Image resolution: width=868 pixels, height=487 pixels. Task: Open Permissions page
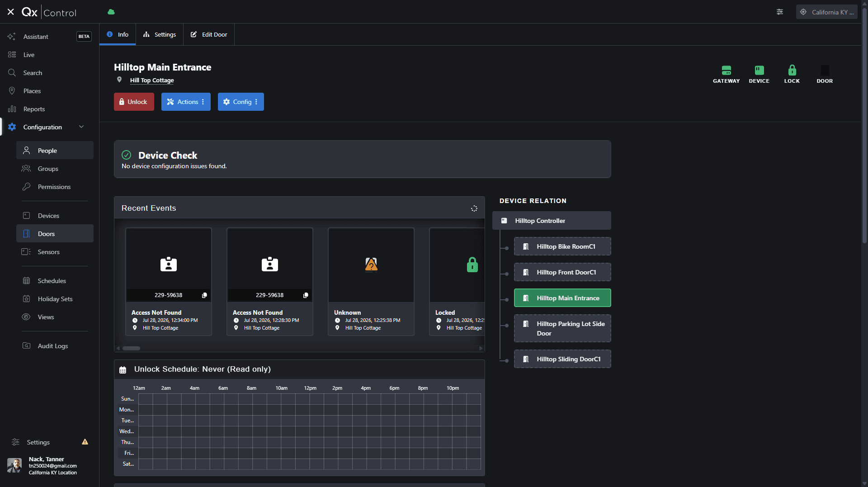point(55,187)
